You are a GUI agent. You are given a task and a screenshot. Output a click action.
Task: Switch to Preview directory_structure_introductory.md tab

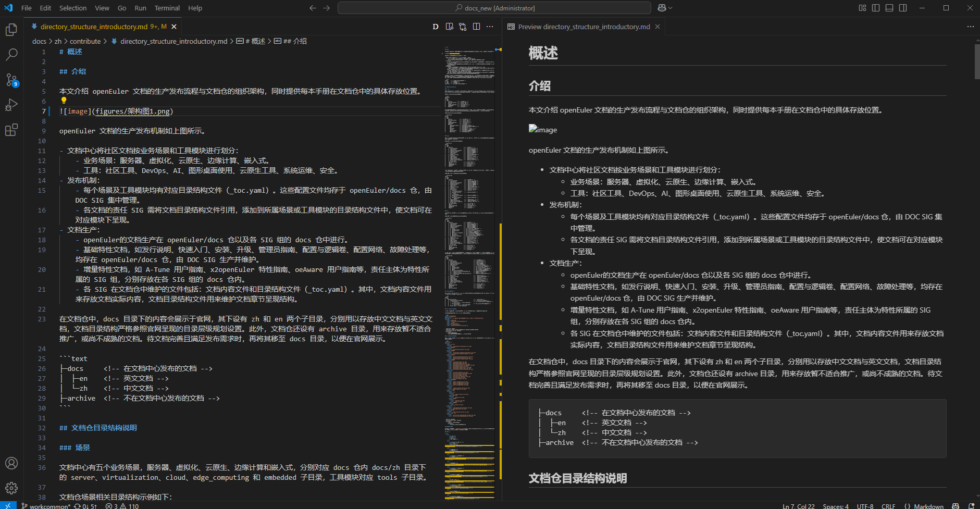[584, 27]
